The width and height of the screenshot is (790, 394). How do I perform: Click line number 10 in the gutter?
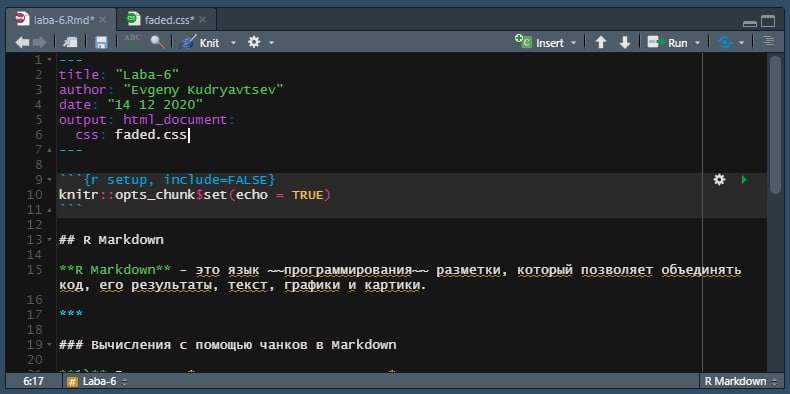tap(34, 194)
